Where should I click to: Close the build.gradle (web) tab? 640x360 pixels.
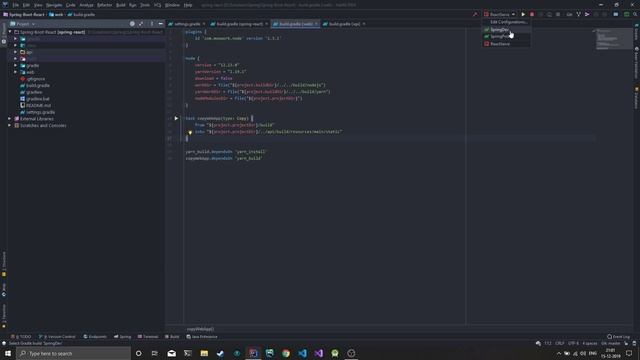point(316,24)
